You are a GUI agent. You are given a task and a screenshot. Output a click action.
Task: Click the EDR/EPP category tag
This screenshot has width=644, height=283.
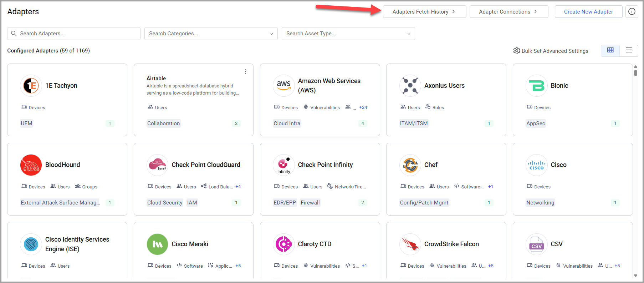click(x=285, y=203)
